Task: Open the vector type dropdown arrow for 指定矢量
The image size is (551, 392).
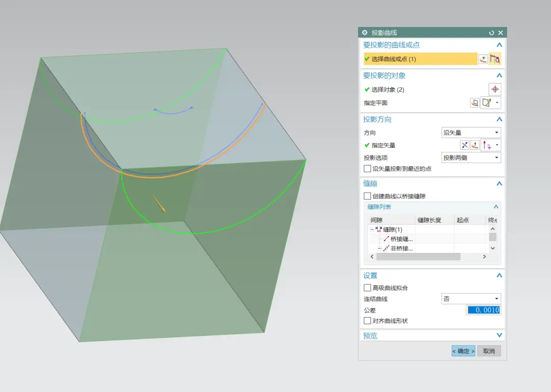Action: point(497,145)
